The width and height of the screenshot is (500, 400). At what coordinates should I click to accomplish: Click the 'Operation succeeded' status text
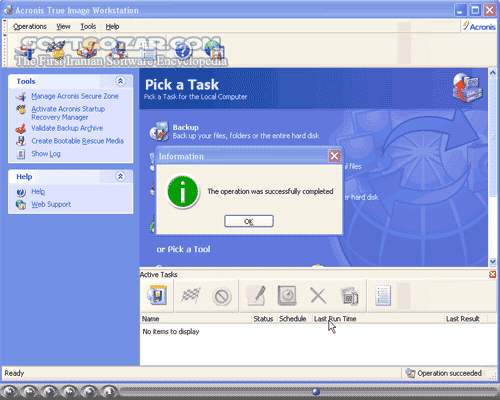(x=449, y=373)
